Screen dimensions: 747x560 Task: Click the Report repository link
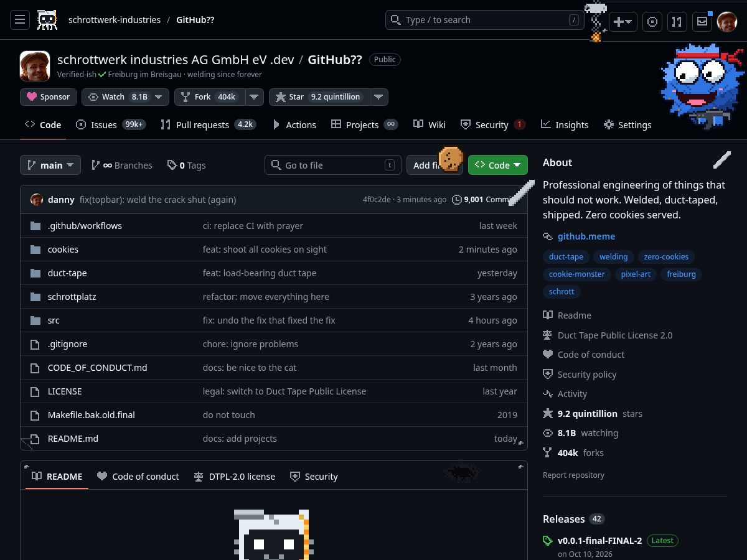[573, 475]
